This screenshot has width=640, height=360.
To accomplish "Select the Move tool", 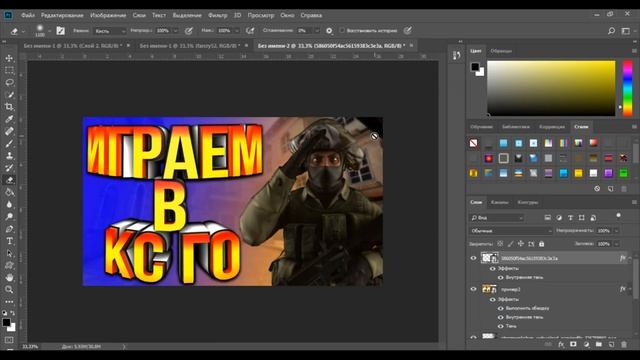I will click(9, 58).
